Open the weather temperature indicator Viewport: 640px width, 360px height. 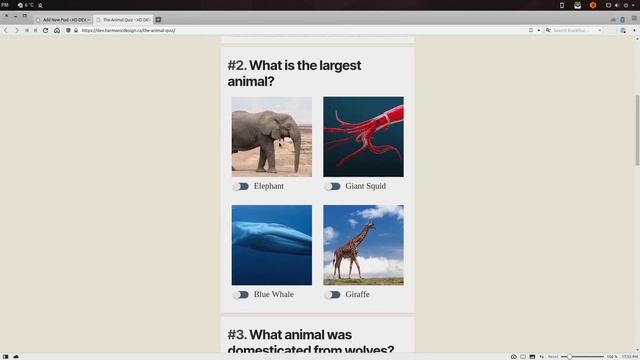pos(26,5)
